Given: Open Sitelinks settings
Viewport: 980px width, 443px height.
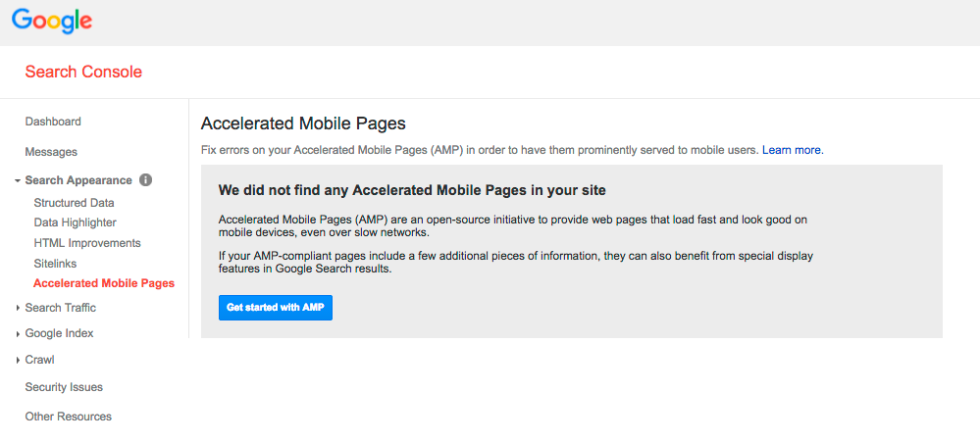Looking at the screenshot, I should (x=55, y=264).
